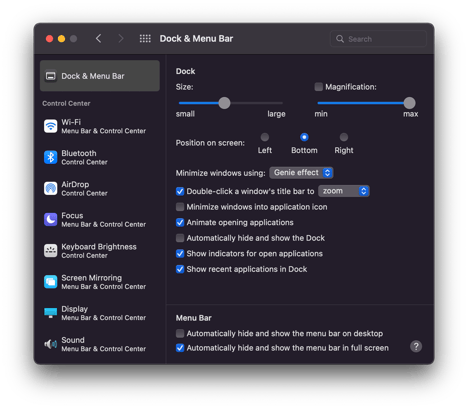
Task: Open the Genie effect dropdown
Action: [301, 173]
